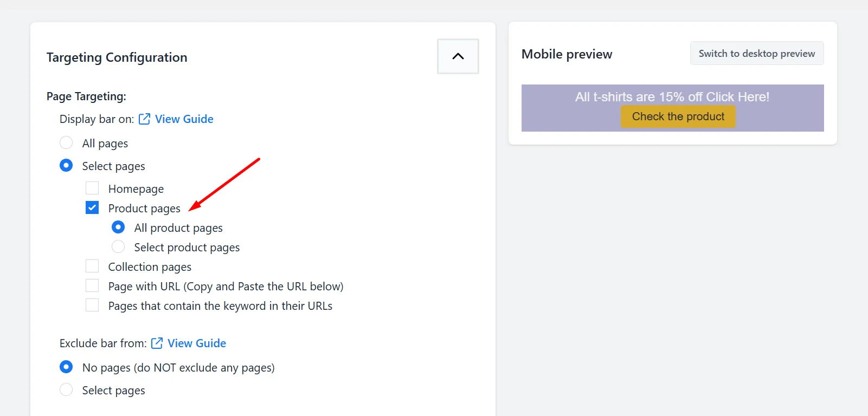This screenshot has width=868, height=416.
Task: Click the external link icon beside Display bar on
Action: pyautogui.click(x=144, y=119)
